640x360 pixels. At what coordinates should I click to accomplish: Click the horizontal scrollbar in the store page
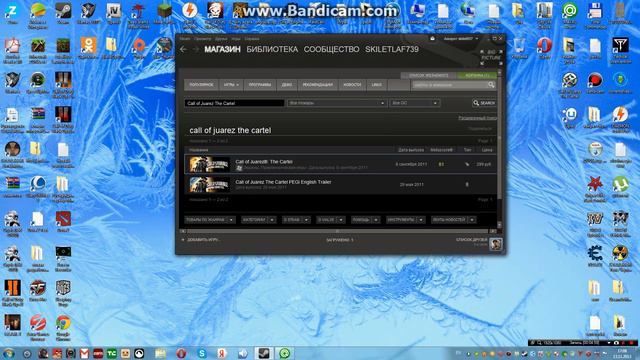click(x=337, y=231)
